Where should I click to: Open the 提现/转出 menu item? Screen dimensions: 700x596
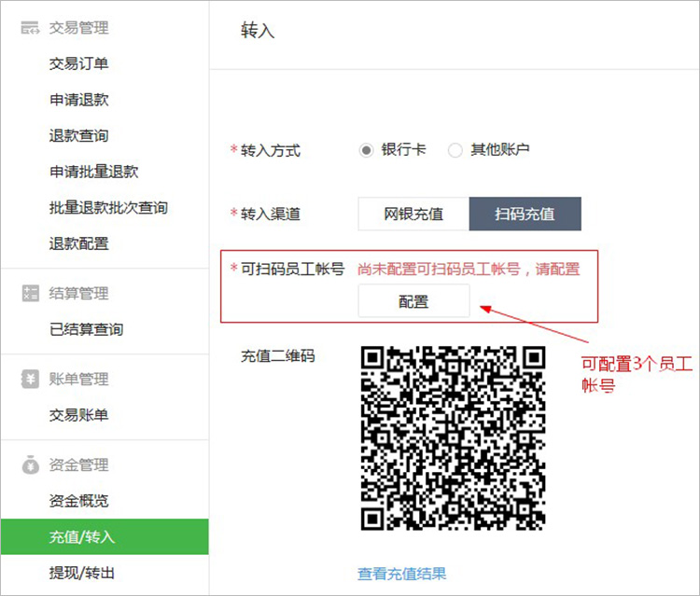click(82, 573)
